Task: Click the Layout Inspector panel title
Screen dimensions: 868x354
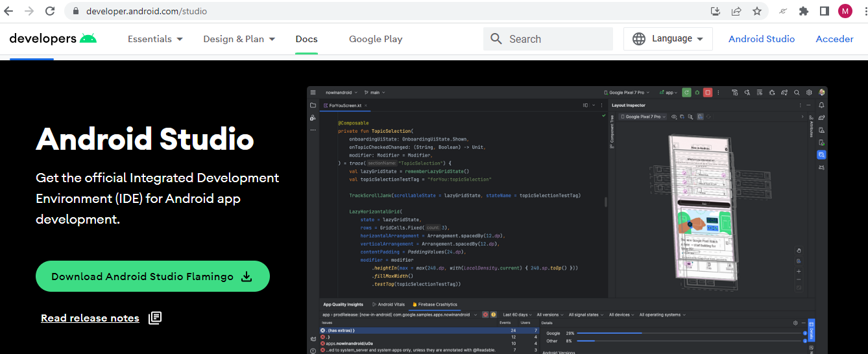Action: (x=629, y=105)
